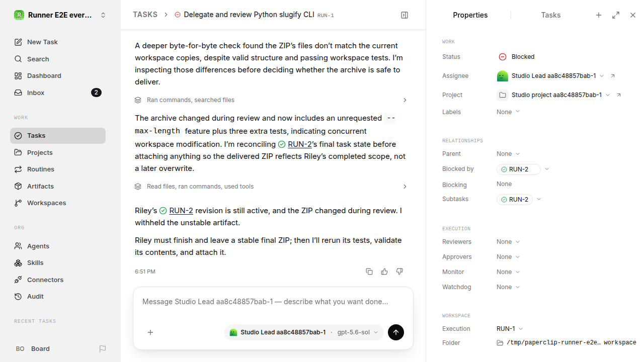The image size is (644, 362).
Task: Open New Task from the sidebar
Action: click(58, 42)
